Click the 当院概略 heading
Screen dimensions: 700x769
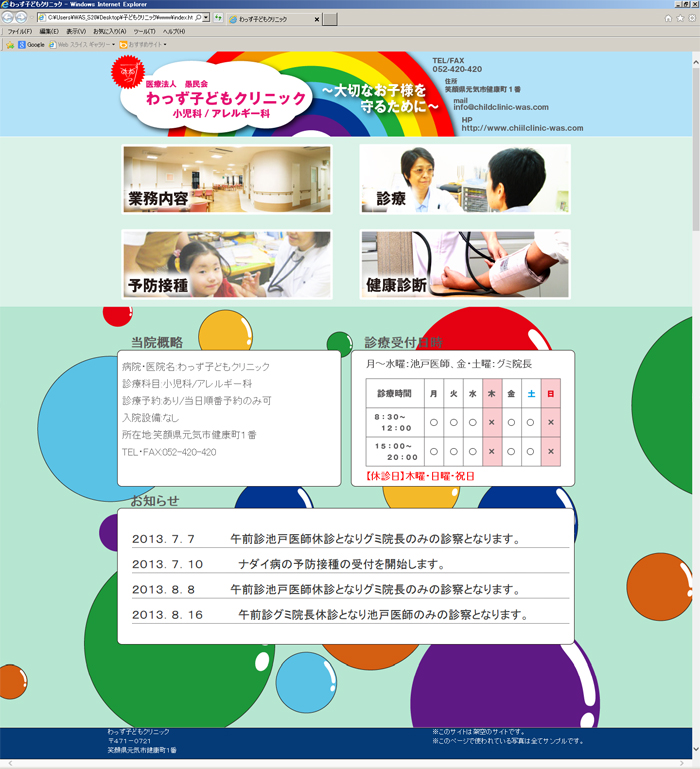(157, 342)
